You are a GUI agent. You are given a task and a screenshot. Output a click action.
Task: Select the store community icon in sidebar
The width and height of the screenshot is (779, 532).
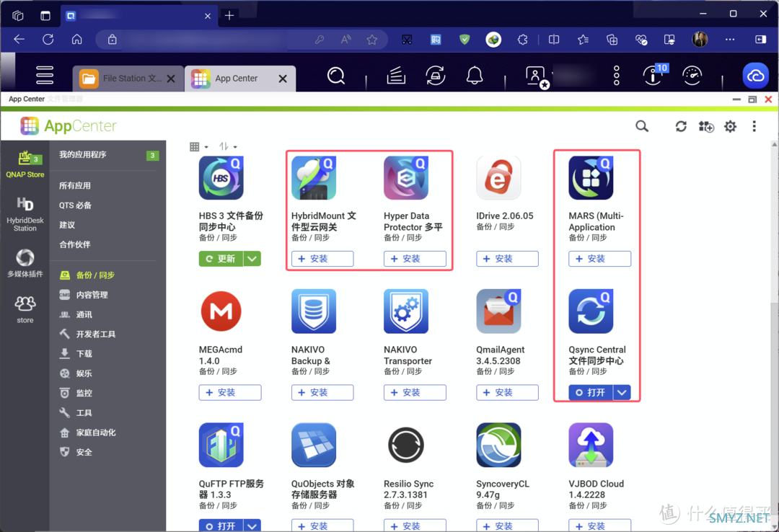(25, 309)
